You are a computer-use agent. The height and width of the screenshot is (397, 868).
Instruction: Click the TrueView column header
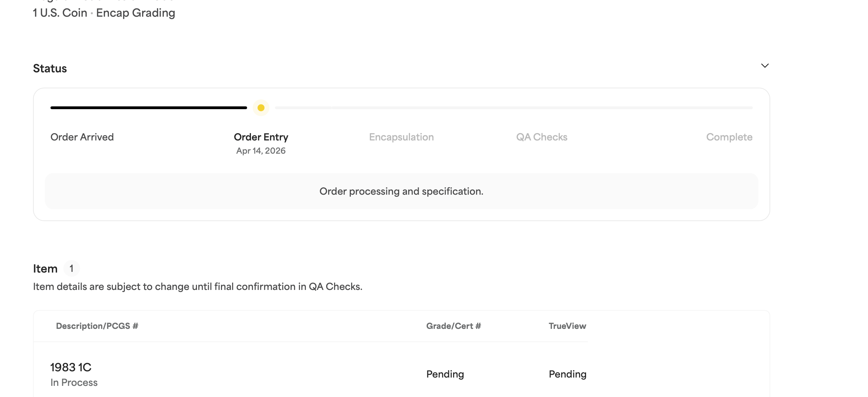click(567, 326)
